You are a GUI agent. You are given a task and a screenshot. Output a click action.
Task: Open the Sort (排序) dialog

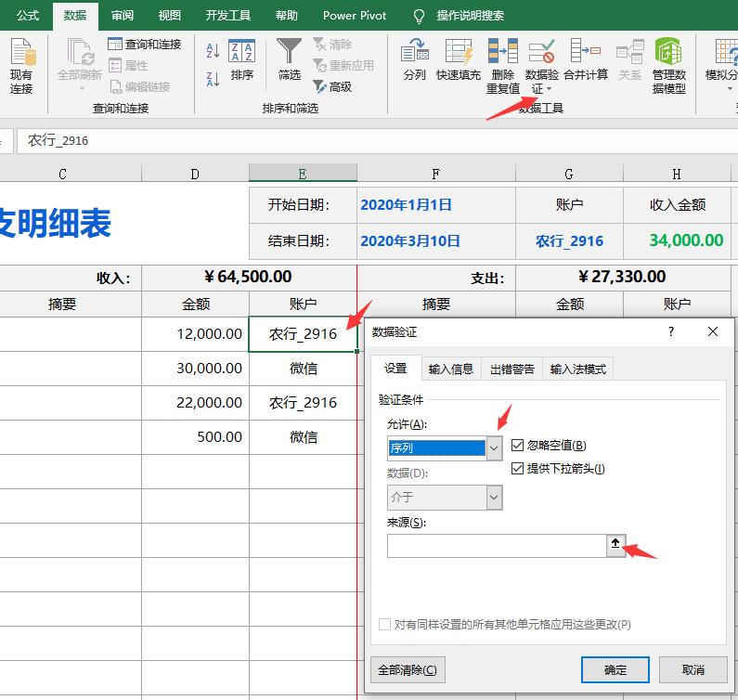coord(242,59)
